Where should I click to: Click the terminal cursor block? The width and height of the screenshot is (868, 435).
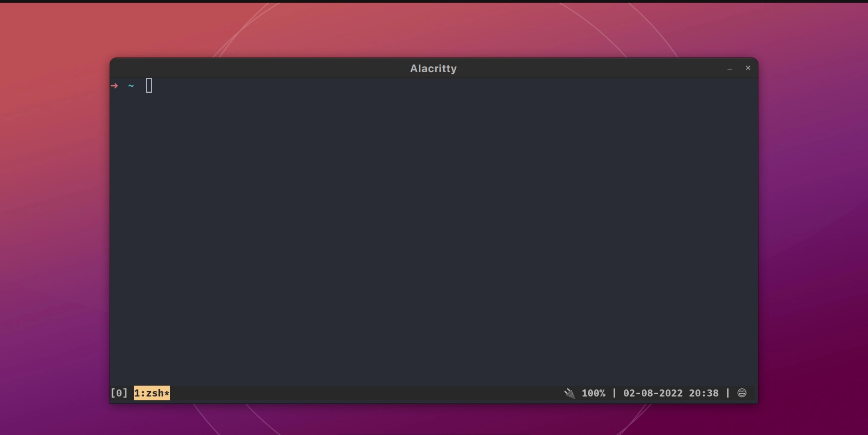(x=149, y=86)
